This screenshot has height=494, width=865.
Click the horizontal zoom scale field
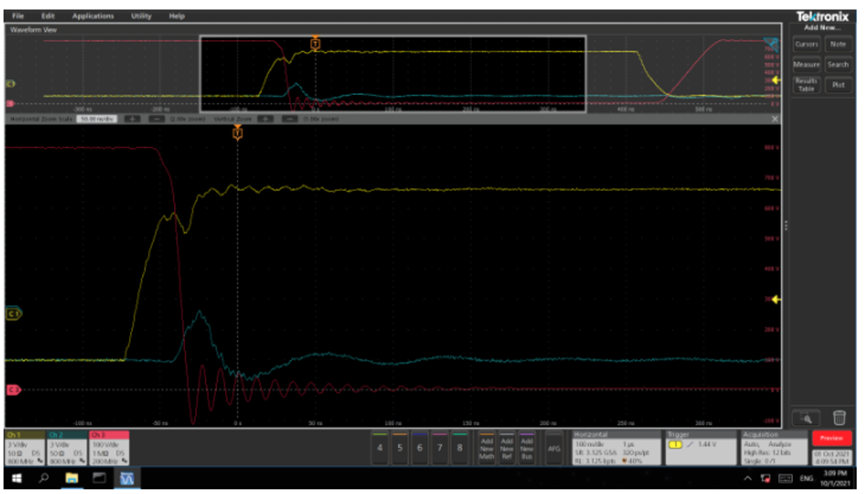[98, 118]
